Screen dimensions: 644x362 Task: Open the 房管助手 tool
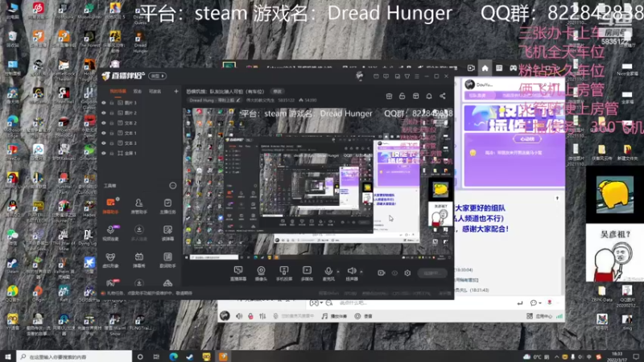tap(138, 206)
